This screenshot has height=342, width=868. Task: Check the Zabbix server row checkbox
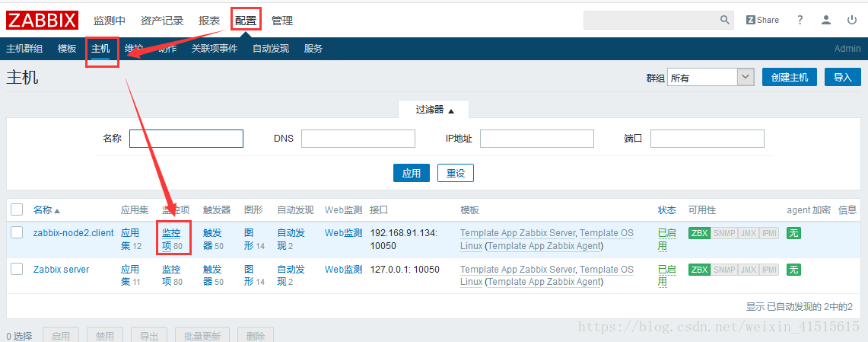coord(17,270)
